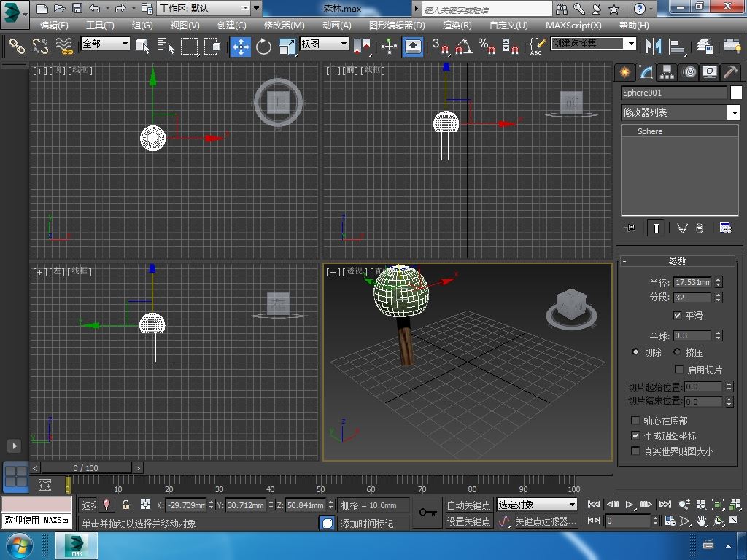Click the Go to End playback button

pyautogui.click(x=665, y=505)
